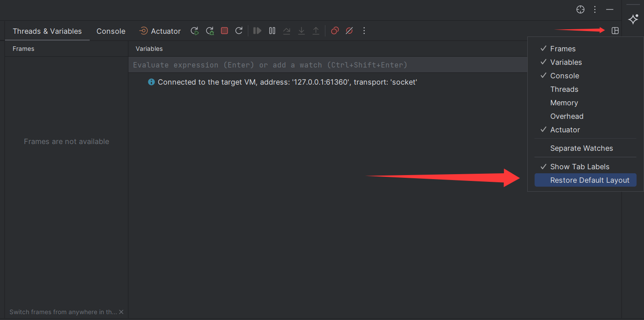
Task: Click the Evaluate expression input field
Action: point(315,64)
